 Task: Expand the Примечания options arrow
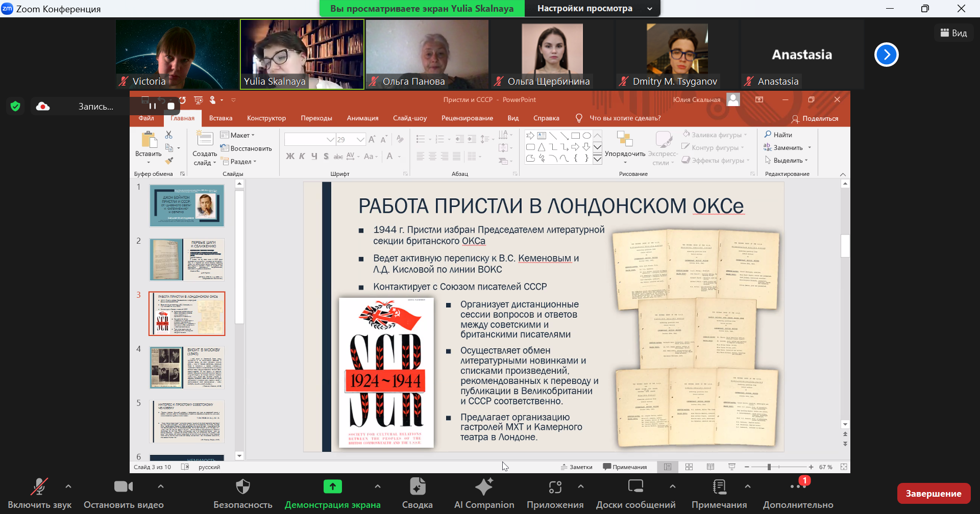pyautogui.click(x=748, y=486)
